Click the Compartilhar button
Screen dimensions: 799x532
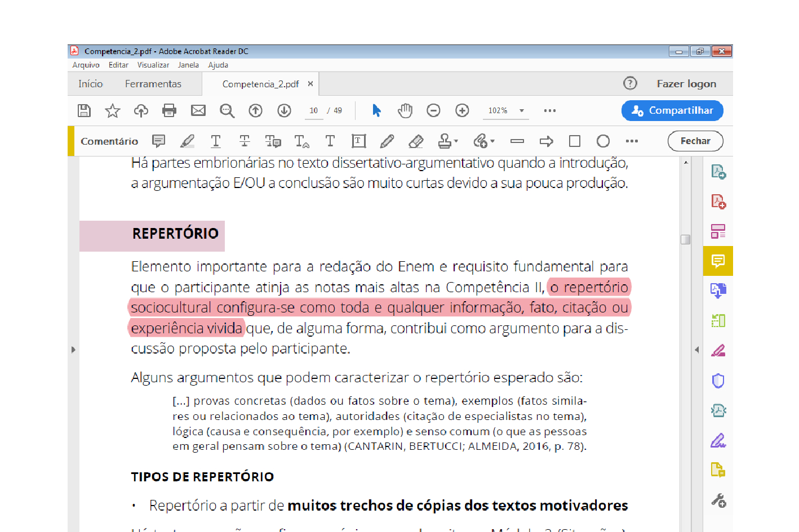click(672, 110)
